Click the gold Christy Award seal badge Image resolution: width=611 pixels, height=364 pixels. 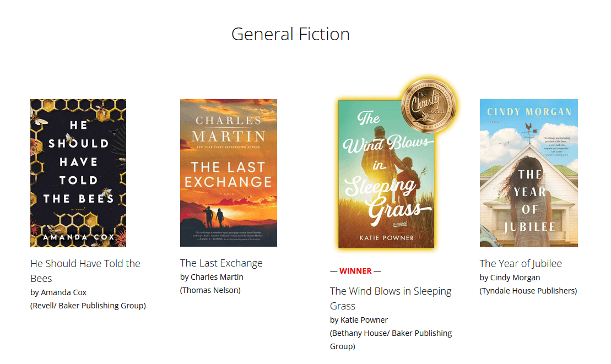[x=430, y=105]
